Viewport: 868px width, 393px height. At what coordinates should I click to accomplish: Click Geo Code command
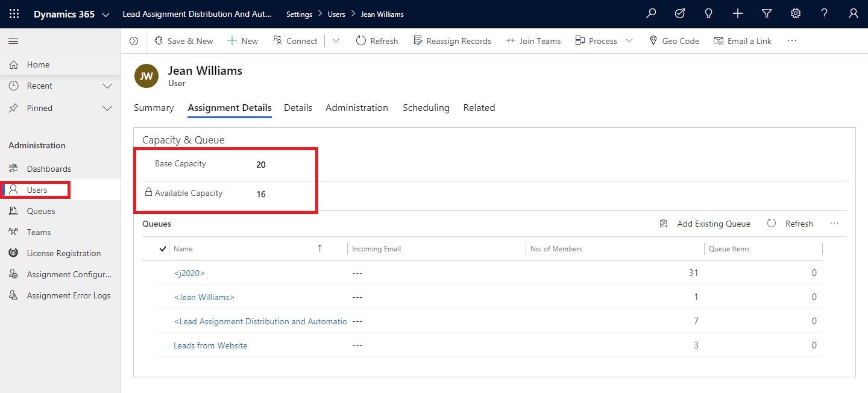[x=674, y=41]
